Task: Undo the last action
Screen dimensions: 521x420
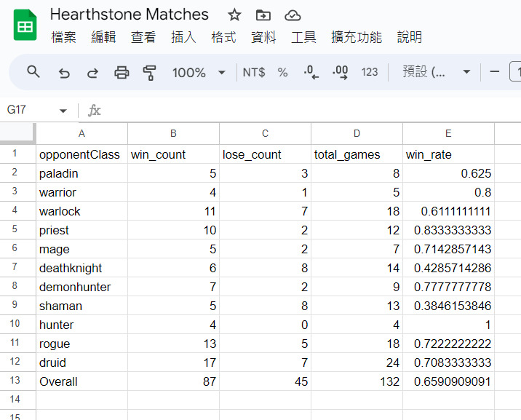Action: pyautogui.click(x=64, y=73)
